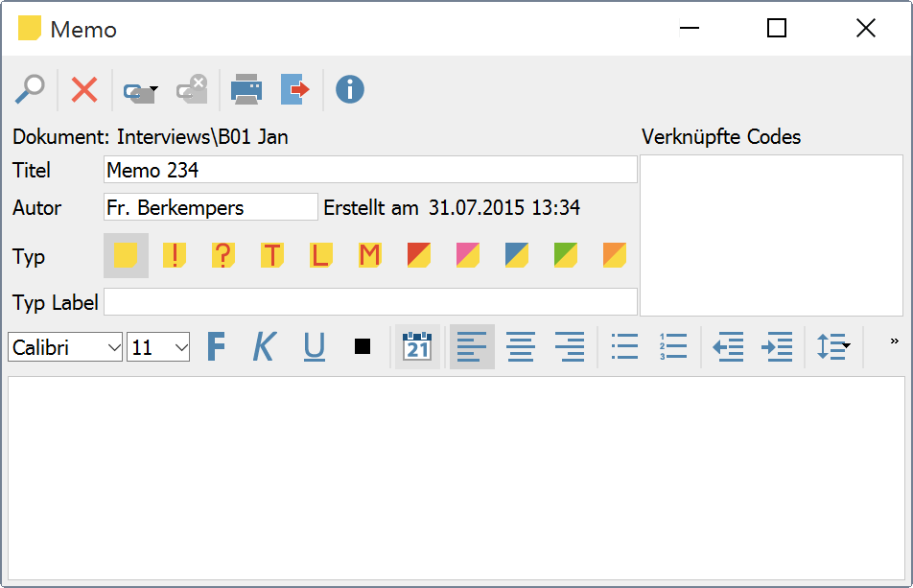Delete memo with the red X icon
The image size is (913, 588).
point(84,89)
